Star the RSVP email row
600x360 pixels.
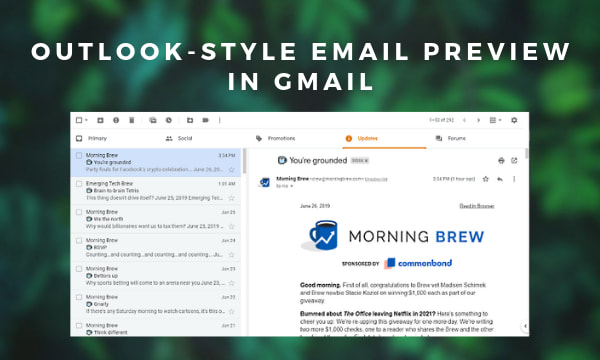(x=232, y=254)
